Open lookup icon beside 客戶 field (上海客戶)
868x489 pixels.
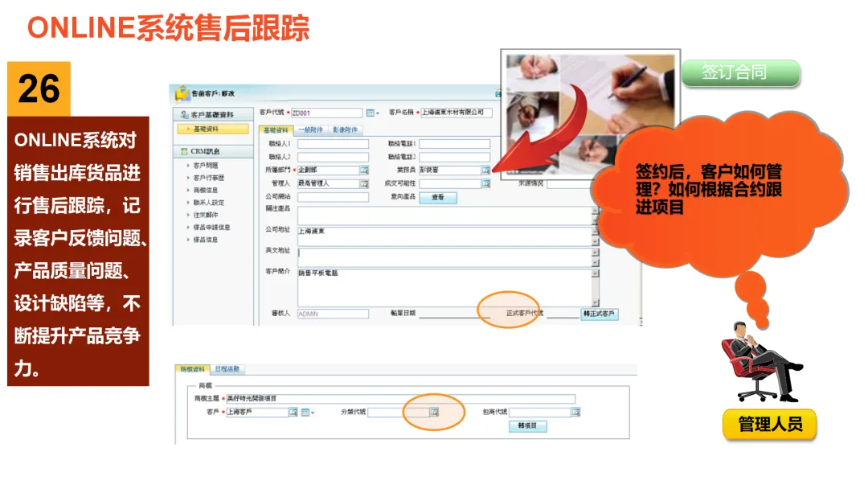coord(293,412)
